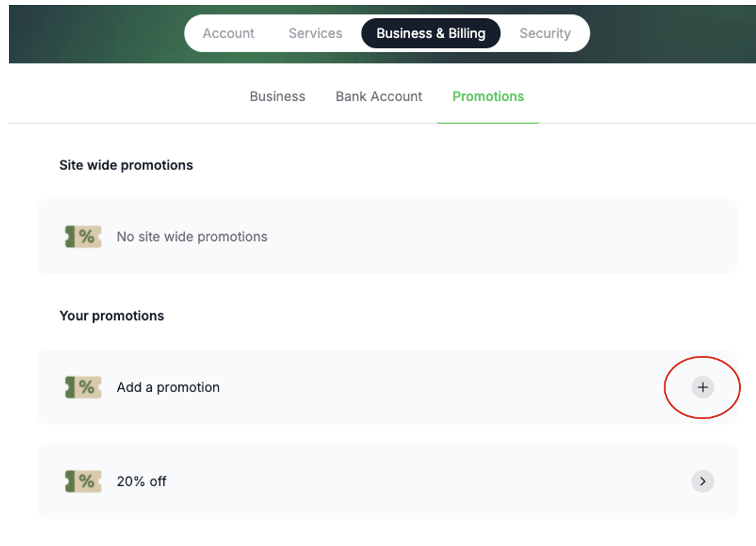Select the Promotions sub-tab
Screen dimensions: 756x546
(x=489, y=97)
